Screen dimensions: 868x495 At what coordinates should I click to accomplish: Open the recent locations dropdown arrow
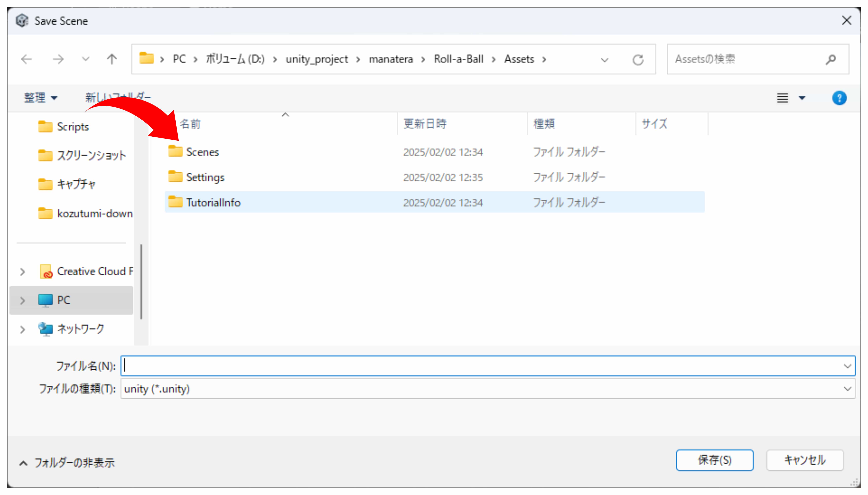(86, 59)
